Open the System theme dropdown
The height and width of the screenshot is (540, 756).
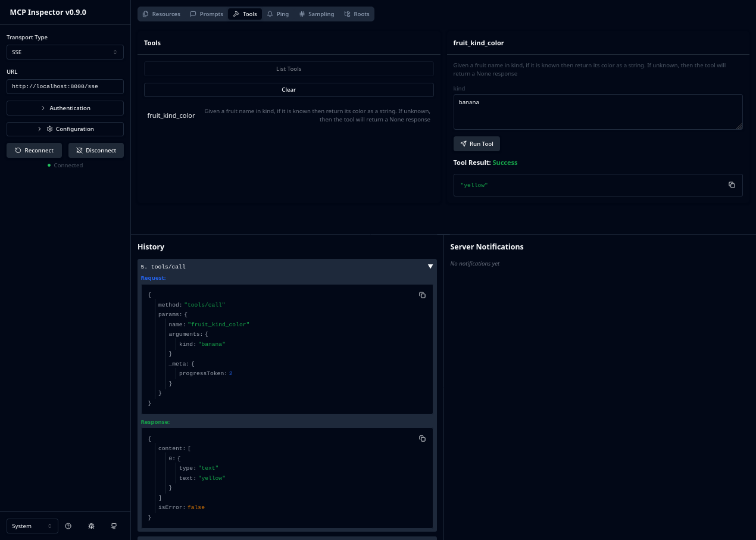32,526
